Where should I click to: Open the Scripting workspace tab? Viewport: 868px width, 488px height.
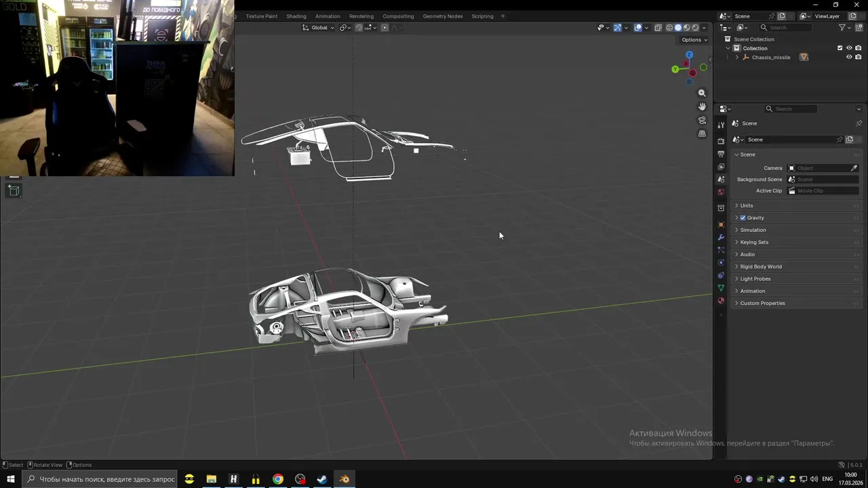(483, 16)
